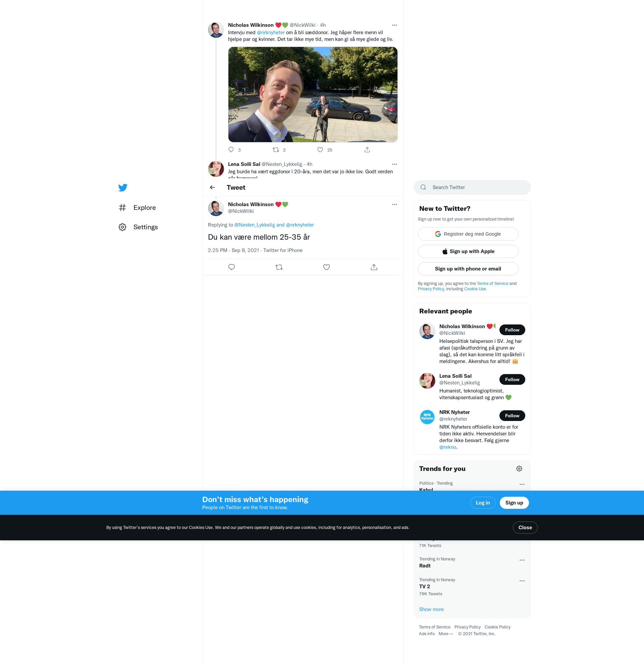Like the top tweet with 25 likes
The width and height of the screenshot is (644, 664).
[320, 150]
